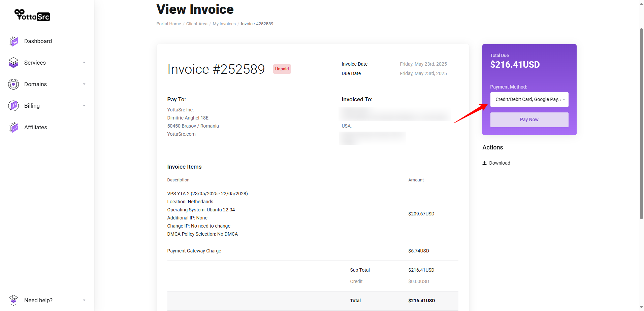Expand the Billing menu arrow
The width and height of the screenshot is (644, 311).
[84, 106]
